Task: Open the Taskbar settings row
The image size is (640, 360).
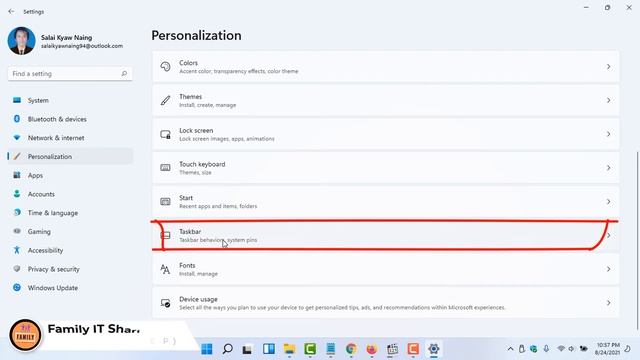Action: pyautogui.click(x=385, y=236)
